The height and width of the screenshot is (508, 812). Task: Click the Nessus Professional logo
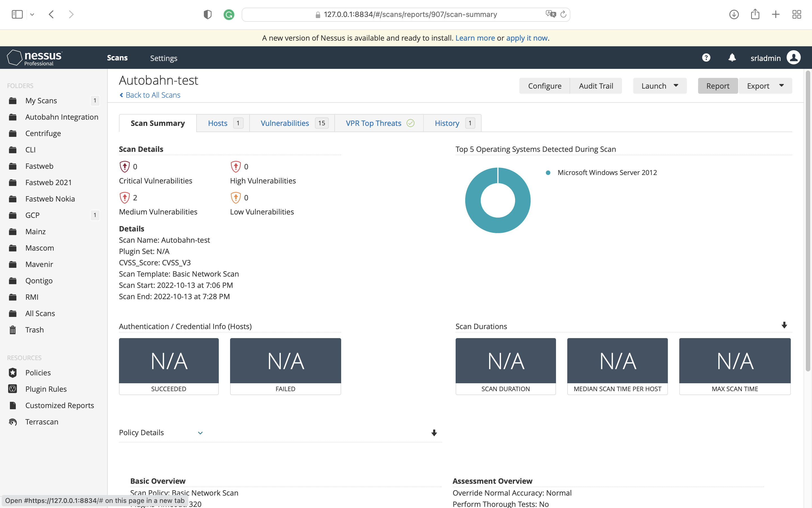35,58
